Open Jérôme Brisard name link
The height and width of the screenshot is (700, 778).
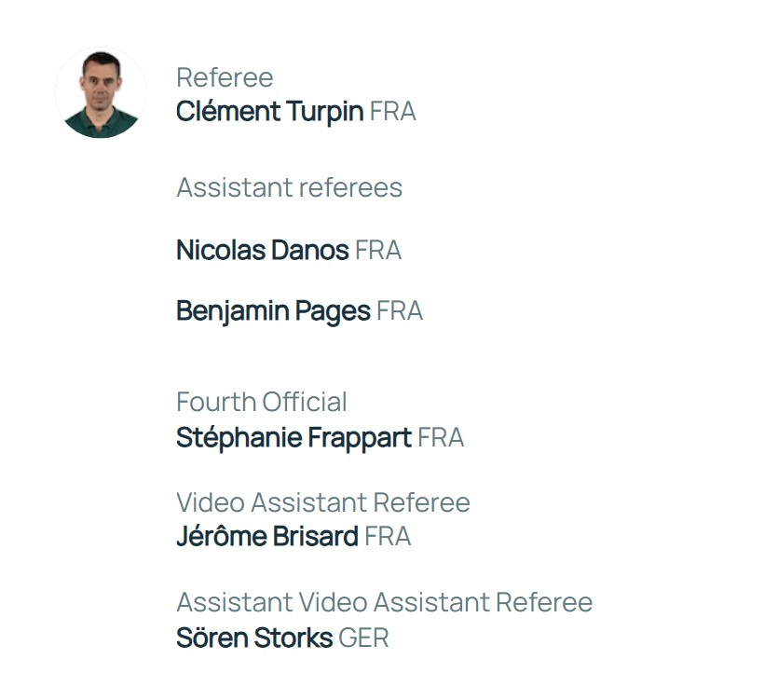pyautogui.click(x=266, y=537)
